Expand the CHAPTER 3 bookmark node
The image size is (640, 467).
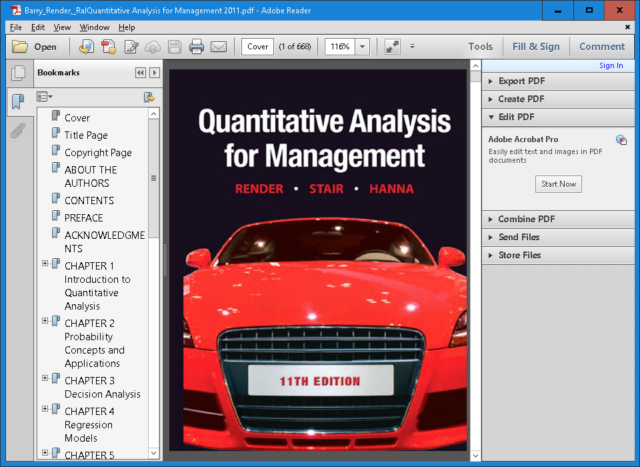[x=45, y=378]
